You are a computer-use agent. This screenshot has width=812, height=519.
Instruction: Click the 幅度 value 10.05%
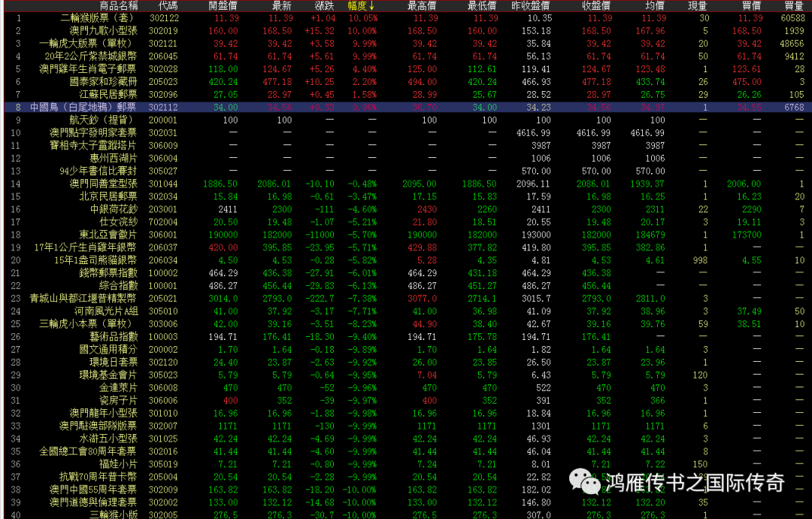point(362,18)
